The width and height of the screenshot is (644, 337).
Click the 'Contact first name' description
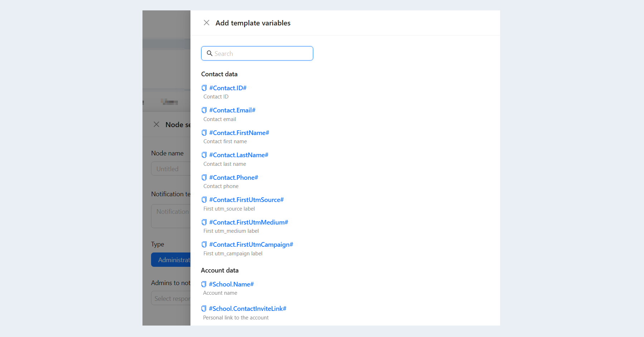(x=225, y=141)
